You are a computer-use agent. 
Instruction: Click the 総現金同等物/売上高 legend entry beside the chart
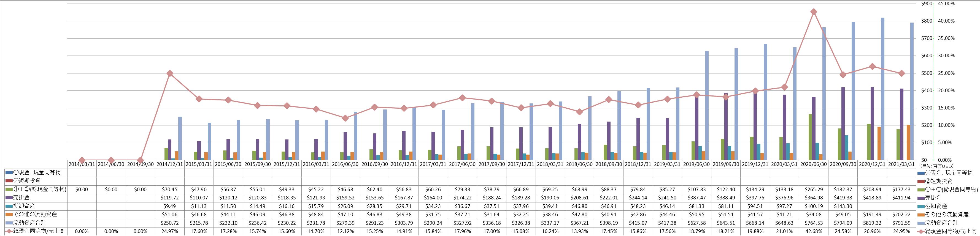click(x=946, y=231)
